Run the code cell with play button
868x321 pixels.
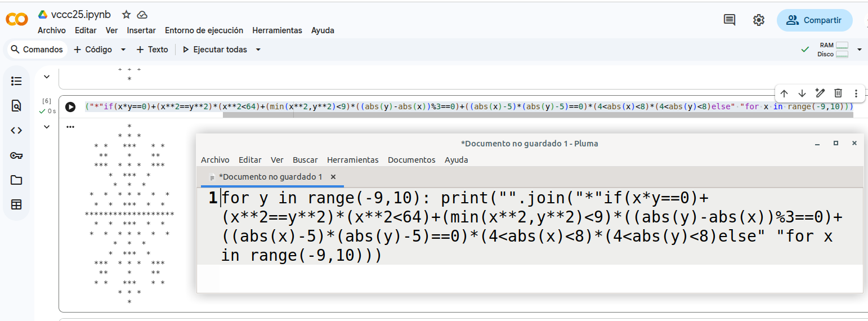70,107
